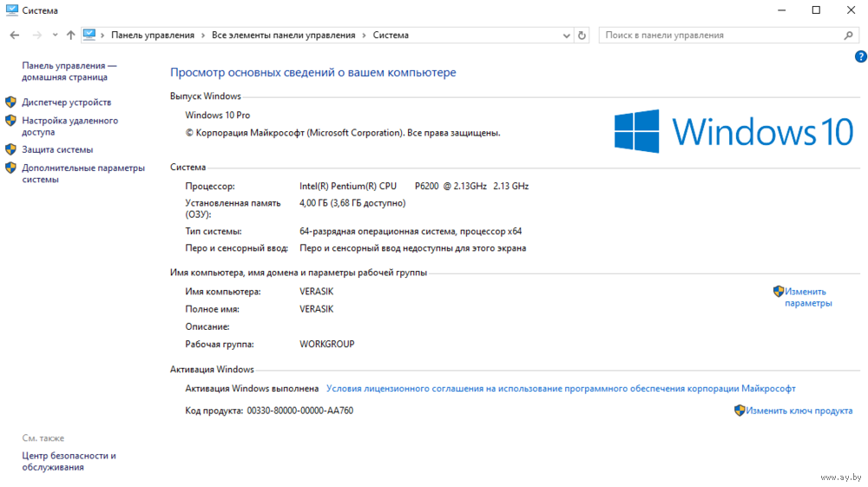Click the Изменить параметры link
The height and width of the screenshot is (487, 868).
click(808, 297)
